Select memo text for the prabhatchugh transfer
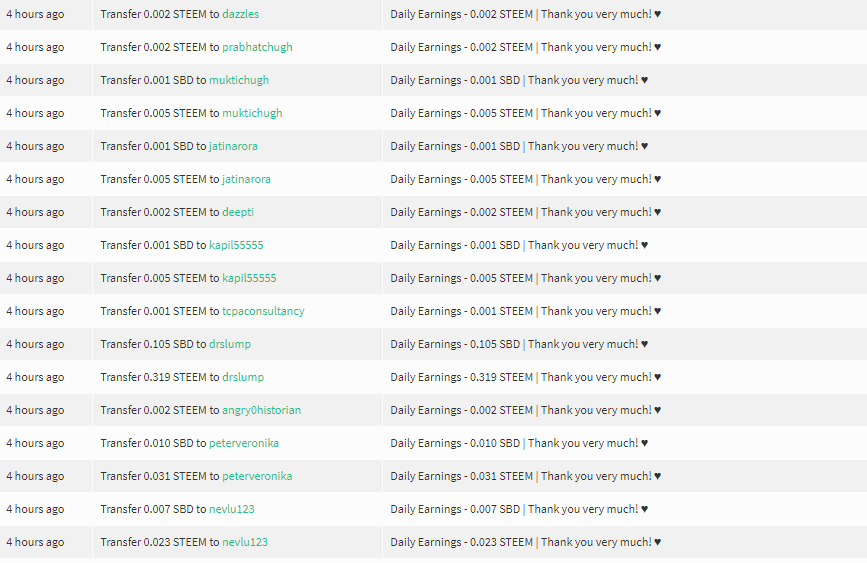The height and width of the screenshot is (563, 867). point(525,48)
